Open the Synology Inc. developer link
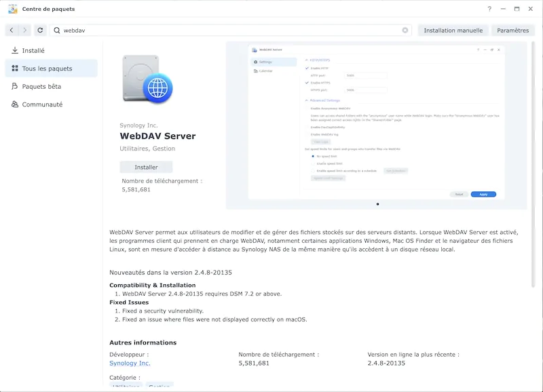Image resolution: width=543 pixels, height=392 pixels. click(x=130, y=363)
